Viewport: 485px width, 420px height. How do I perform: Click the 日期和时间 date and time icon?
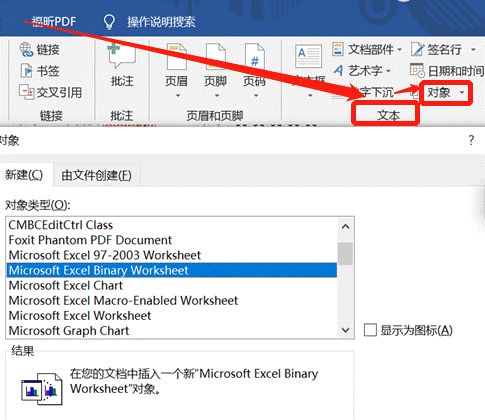coord(417,70)
